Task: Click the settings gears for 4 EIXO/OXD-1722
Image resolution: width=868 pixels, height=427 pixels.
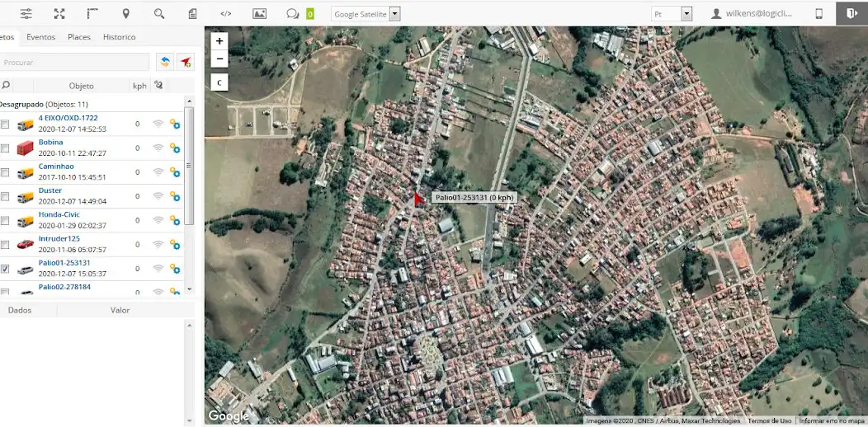Action: (x=175, y=124)
